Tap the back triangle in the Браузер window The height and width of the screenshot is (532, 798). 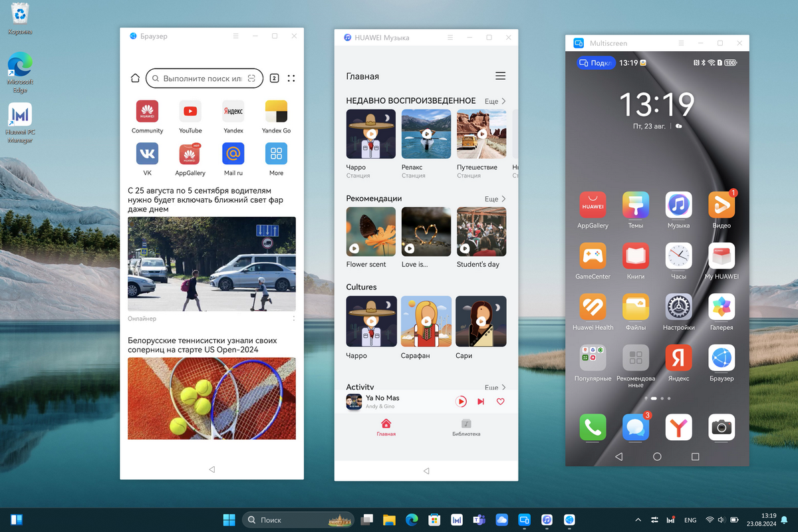tap(212, 469)
